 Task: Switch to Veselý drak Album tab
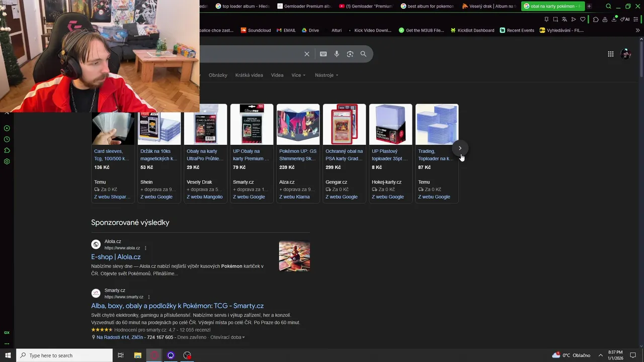(x=489, y=6)
